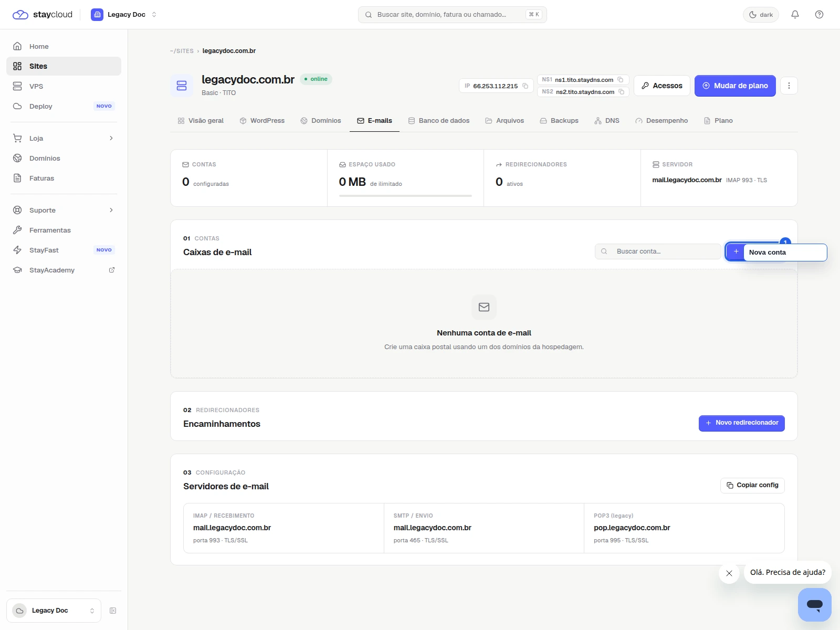Viewport: 840px width, 630px height.
Task: Toggle dark mode
Action: point(761,14)
